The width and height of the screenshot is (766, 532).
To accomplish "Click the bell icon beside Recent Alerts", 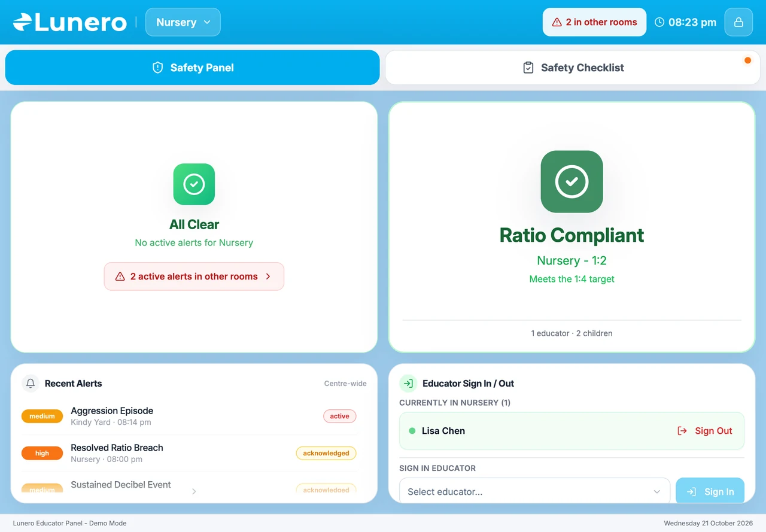I will (x=31, y=384).
